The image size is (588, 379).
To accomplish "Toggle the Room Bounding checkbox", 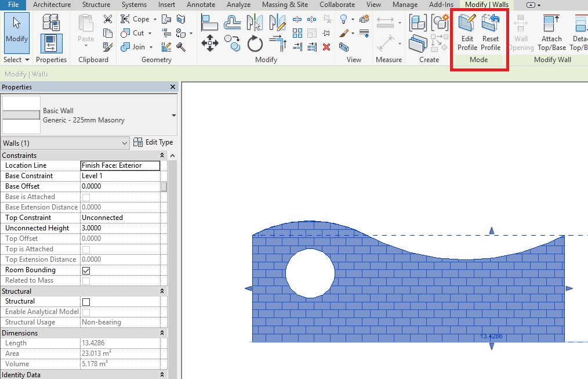I will click(x=86, y=270).
